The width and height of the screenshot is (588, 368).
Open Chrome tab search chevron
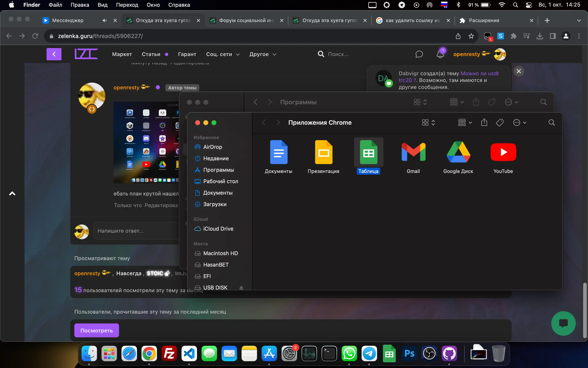click(579, 20)
